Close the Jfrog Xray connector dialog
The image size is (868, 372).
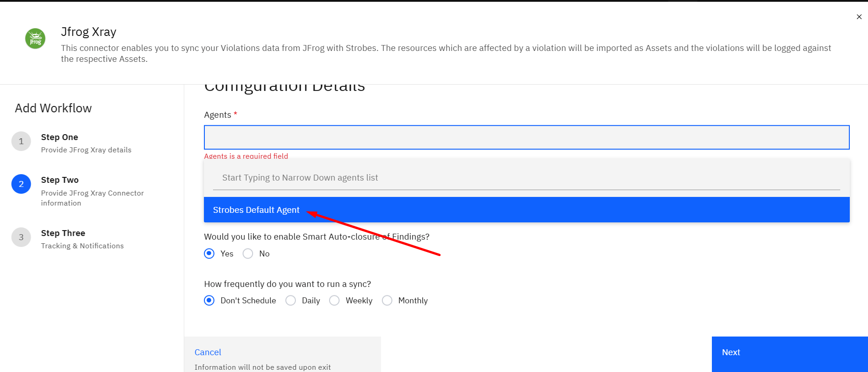coord(859,17)
